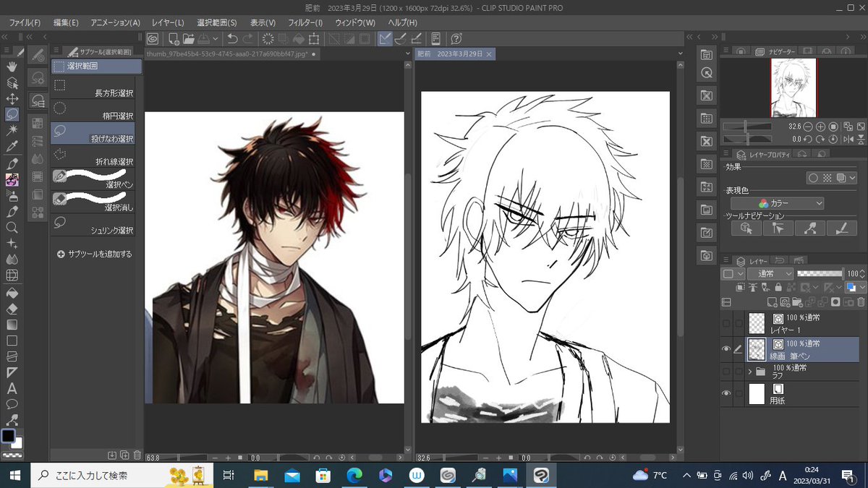Screen dimensions: 868x488
Task: Open the Animation menu (アニメーション)
Action: (115, 22)
